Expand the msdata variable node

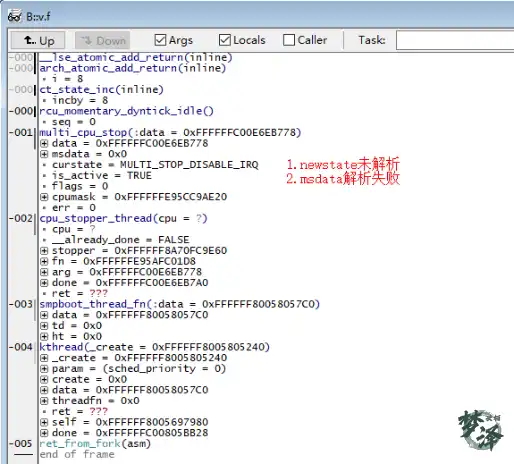tap(44, 154)
